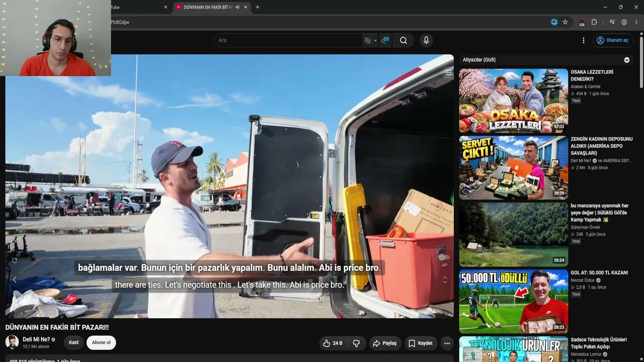644x362 pixels.
Task: Click the video title DÜNYANIN EN FAKİR BİT PAZARI!!
Action: [57, 327]
